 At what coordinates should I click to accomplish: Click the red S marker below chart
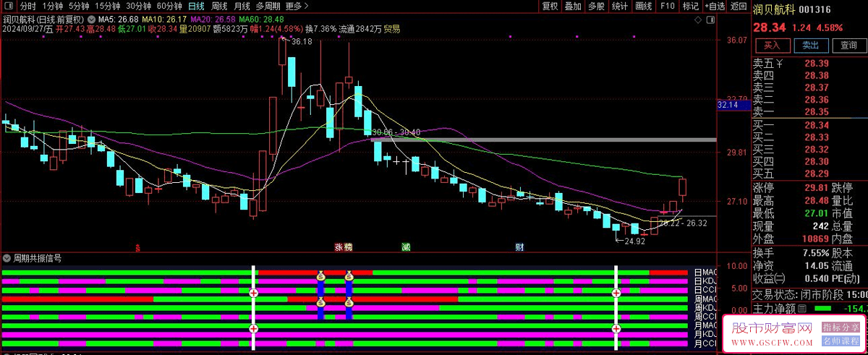coord(137,247)
